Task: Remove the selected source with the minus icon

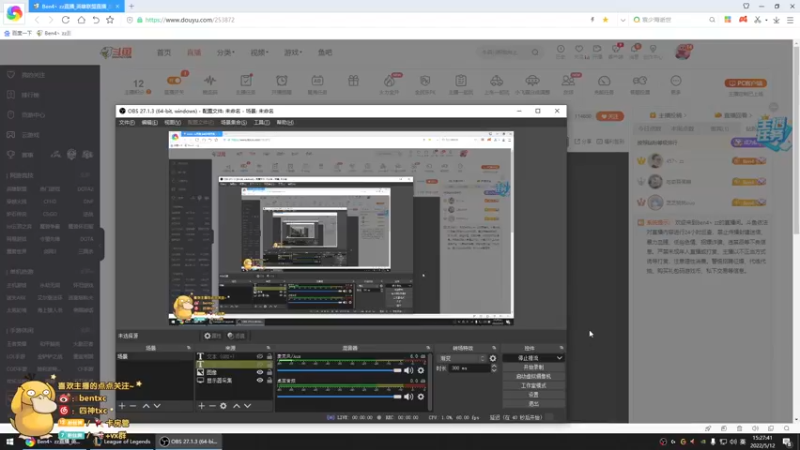Action: click(x=212, y=406)
